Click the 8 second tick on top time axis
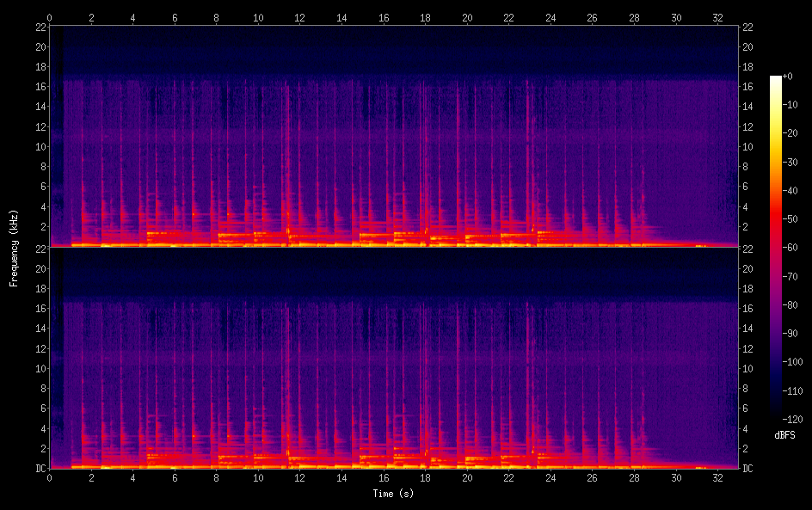The width and height of the screenshot is (812, 510). pyautogui.click(x=217, y=17)
